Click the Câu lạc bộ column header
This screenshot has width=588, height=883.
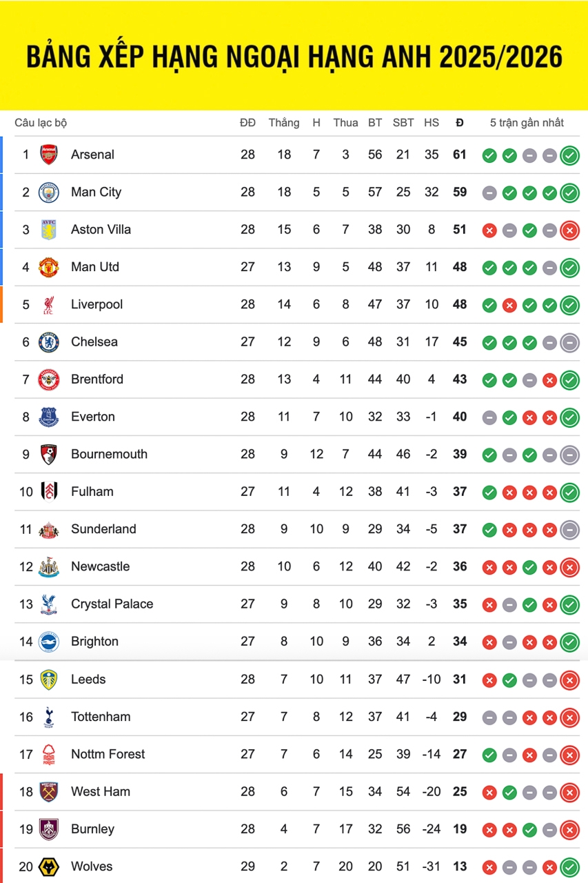tap(41, 123)
